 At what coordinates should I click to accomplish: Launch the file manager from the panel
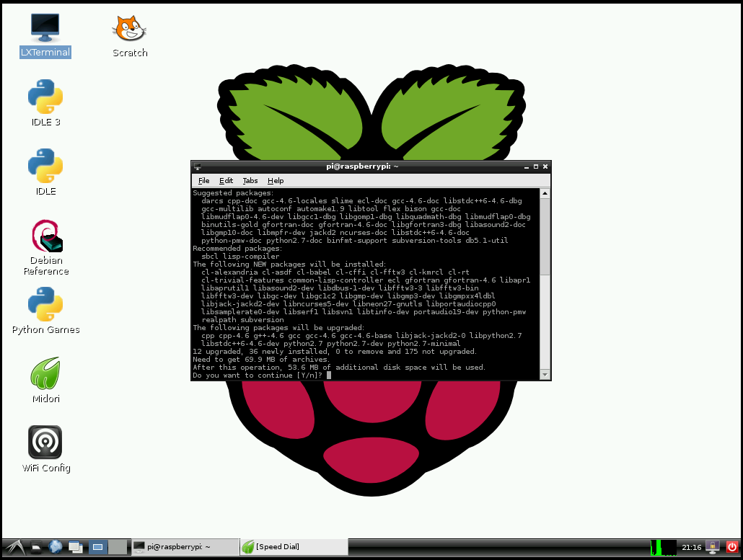(36, 547)
